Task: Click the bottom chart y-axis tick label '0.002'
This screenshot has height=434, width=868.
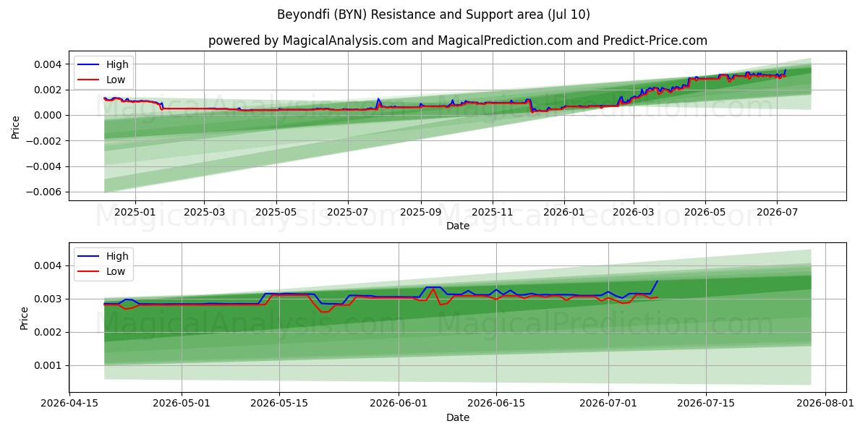Action: 49,332
